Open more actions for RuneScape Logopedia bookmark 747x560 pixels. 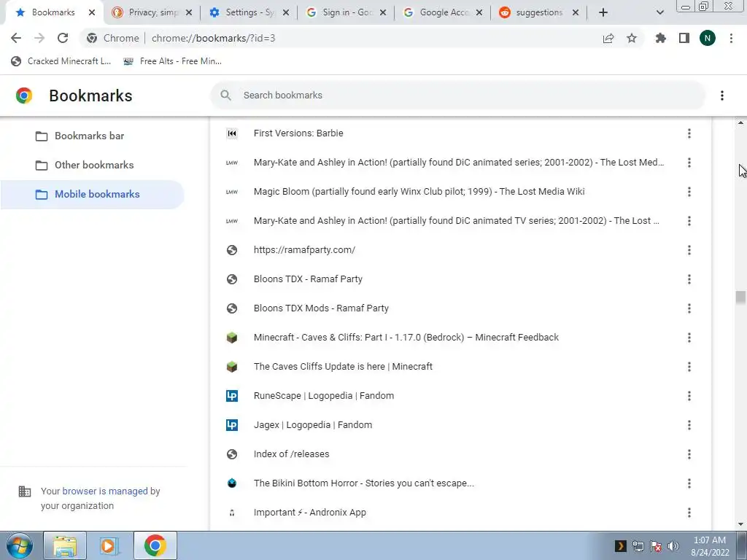[x=689, y=396]
